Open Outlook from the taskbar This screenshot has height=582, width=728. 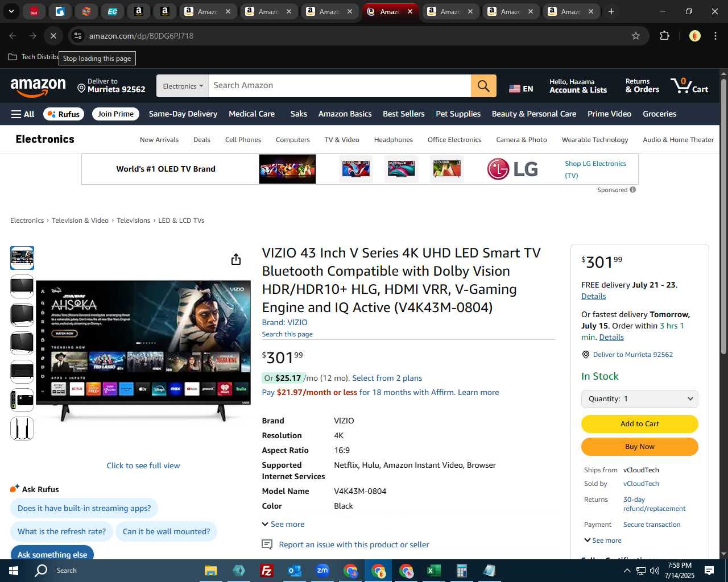pos(295,571)
